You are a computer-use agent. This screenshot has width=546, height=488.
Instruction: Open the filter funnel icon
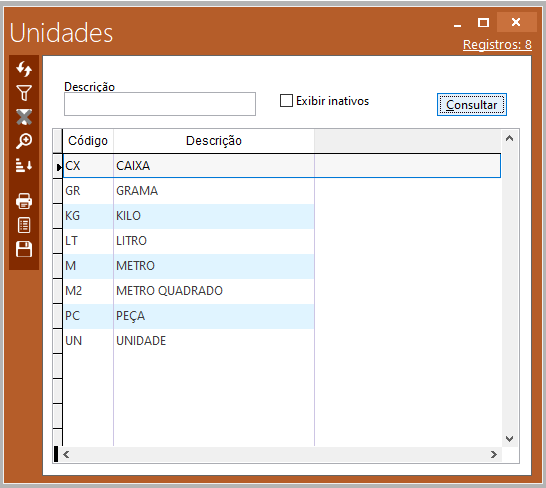[24, 93]
